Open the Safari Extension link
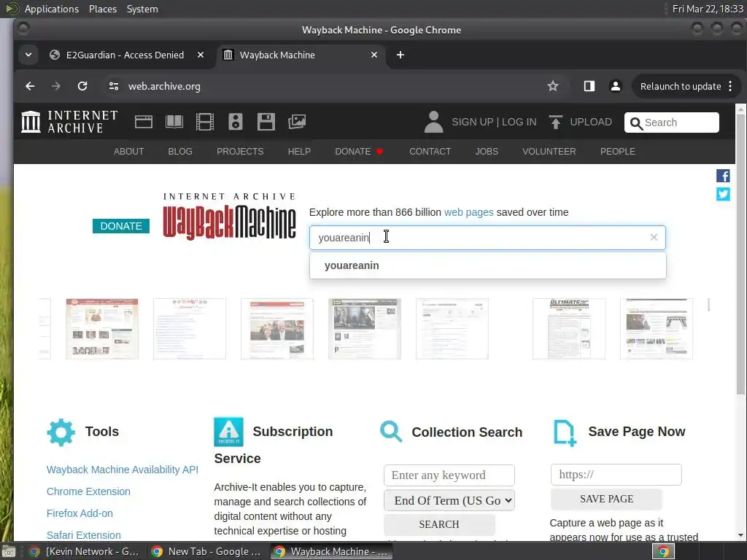Image resolution: width=747 pixels, height=560 pixels. click(83, 535)
